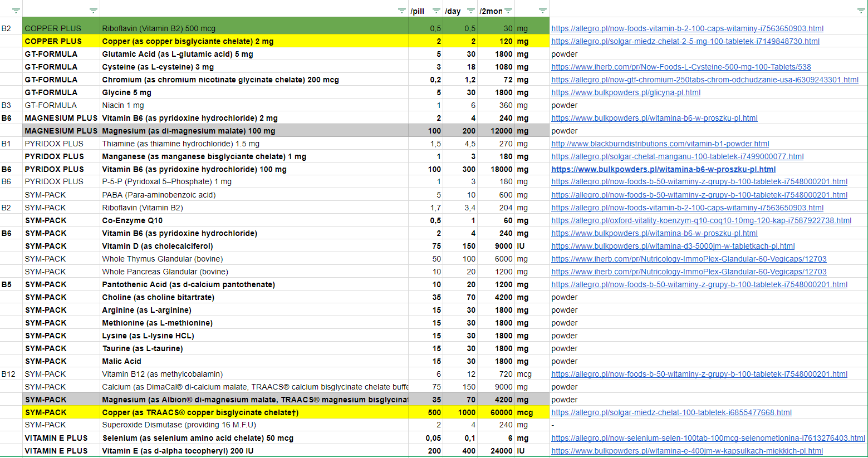The height and width of the screenshot is (458, 868).
Task: Open the now-gtf-chromium allegro link
Action: [x=705, y=80]
